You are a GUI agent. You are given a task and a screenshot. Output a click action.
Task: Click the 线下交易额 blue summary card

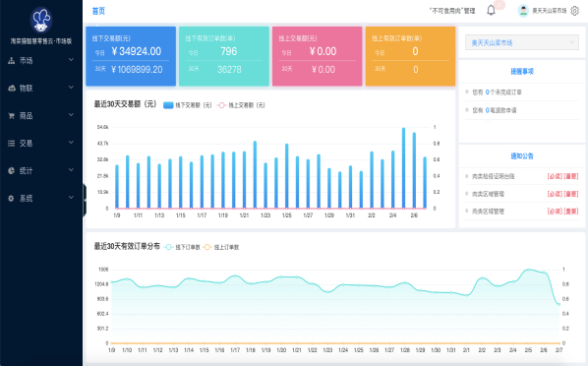tap(131, 56)
